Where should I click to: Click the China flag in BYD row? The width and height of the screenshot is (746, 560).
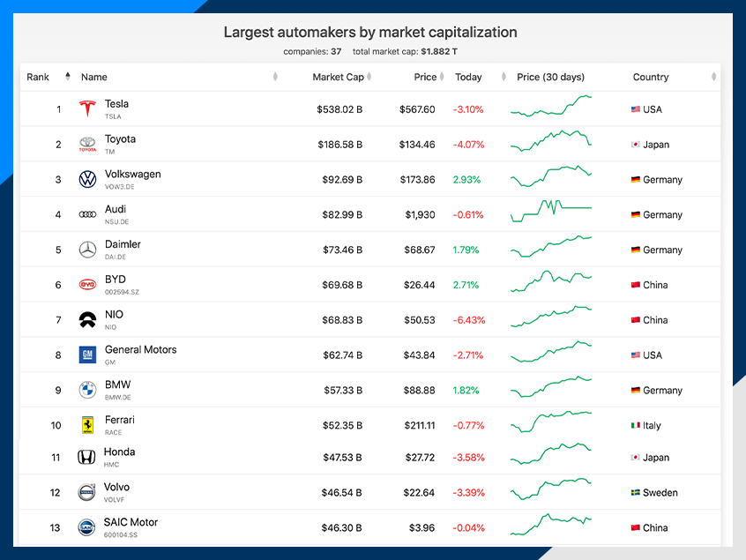tap(636, 285)
